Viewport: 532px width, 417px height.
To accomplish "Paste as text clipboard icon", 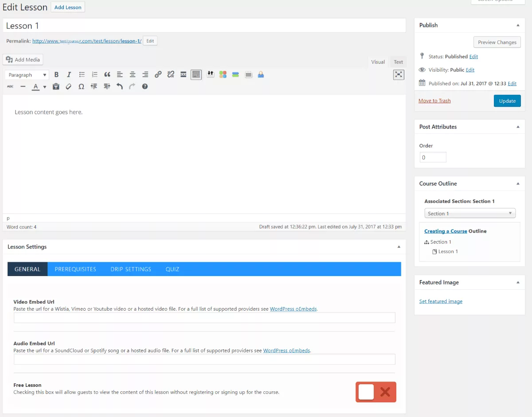I will point(56,86).
